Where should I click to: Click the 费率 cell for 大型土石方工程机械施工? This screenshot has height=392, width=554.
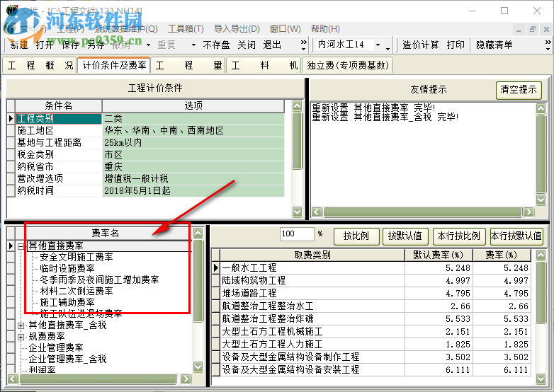point(502,331)
